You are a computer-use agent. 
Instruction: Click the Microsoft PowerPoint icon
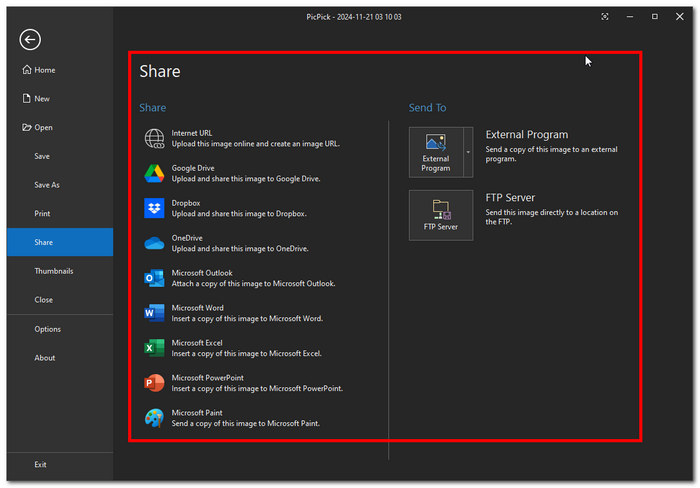pyautogui.click(x=154, y=383)
